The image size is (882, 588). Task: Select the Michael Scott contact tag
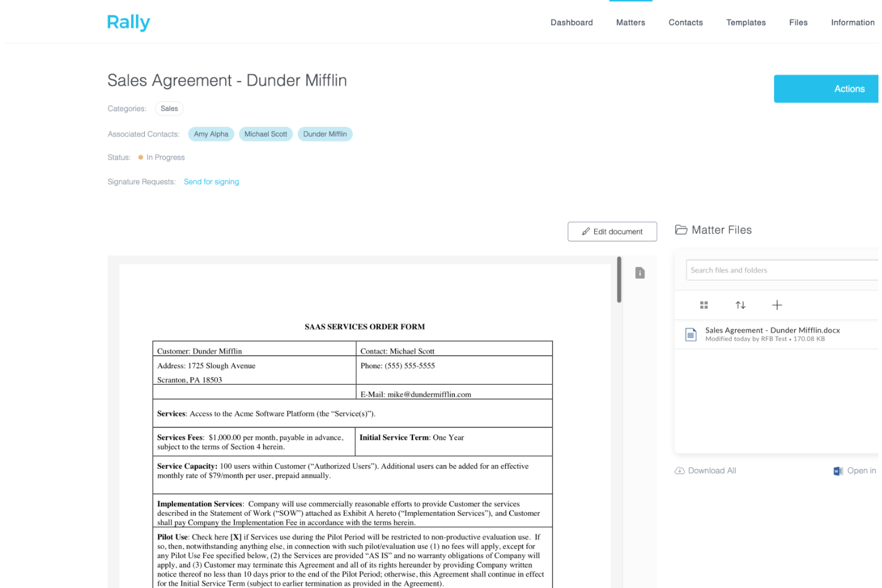[266, 134]
